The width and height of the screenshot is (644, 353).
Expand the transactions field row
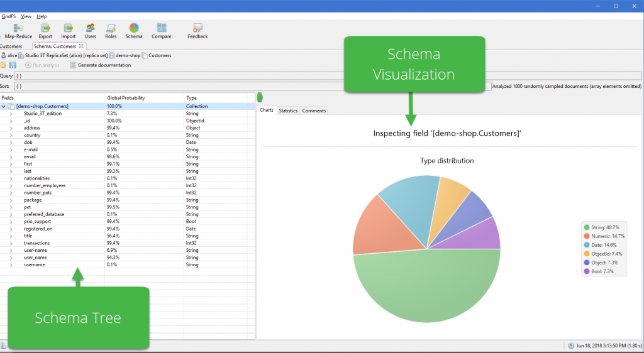click(11, 243)
